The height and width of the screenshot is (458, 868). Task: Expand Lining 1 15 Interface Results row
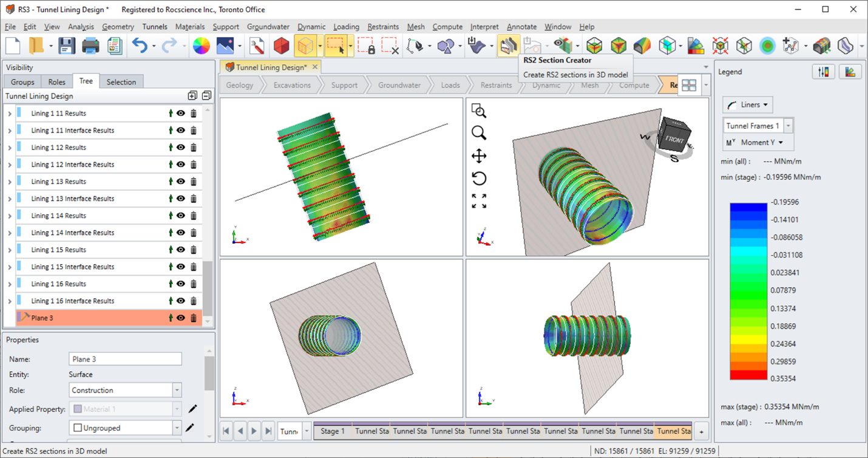(10, 267)
